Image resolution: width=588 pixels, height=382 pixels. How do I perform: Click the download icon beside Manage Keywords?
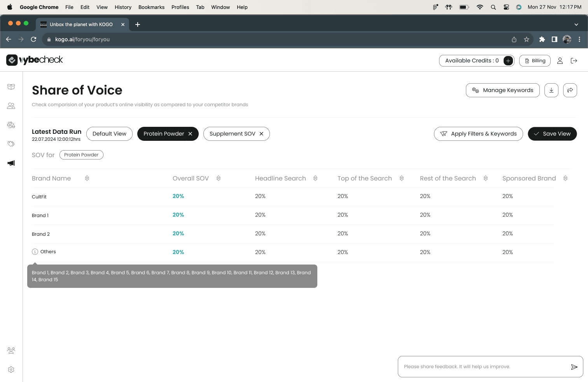[551, 90]
